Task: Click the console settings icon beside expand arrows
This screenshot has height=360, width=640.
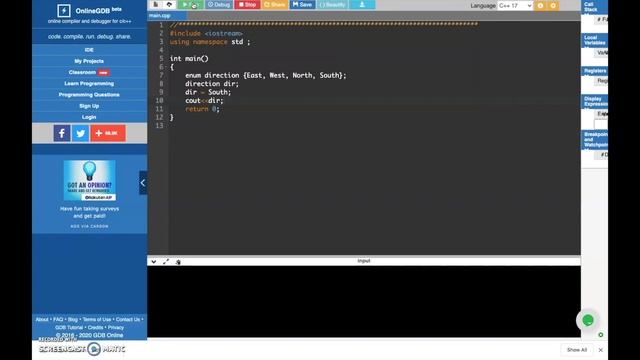Action: [x=178, y=262]
